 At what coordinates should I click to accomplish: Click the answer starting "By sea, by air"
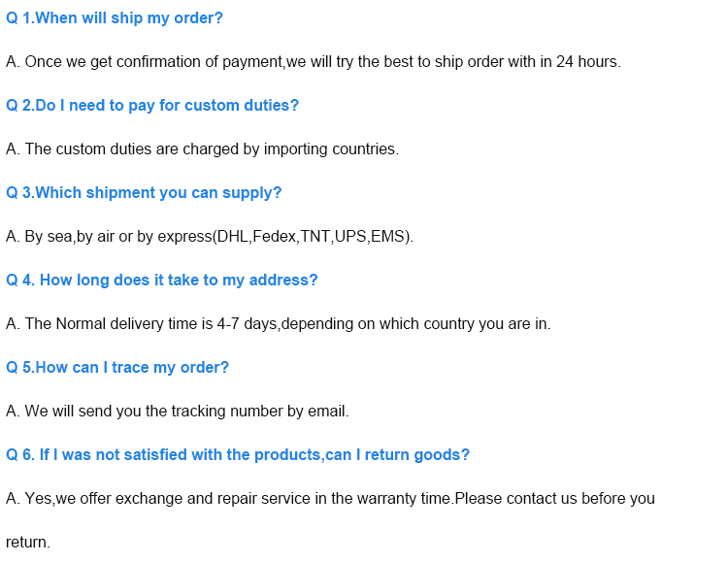click(210, 237)
